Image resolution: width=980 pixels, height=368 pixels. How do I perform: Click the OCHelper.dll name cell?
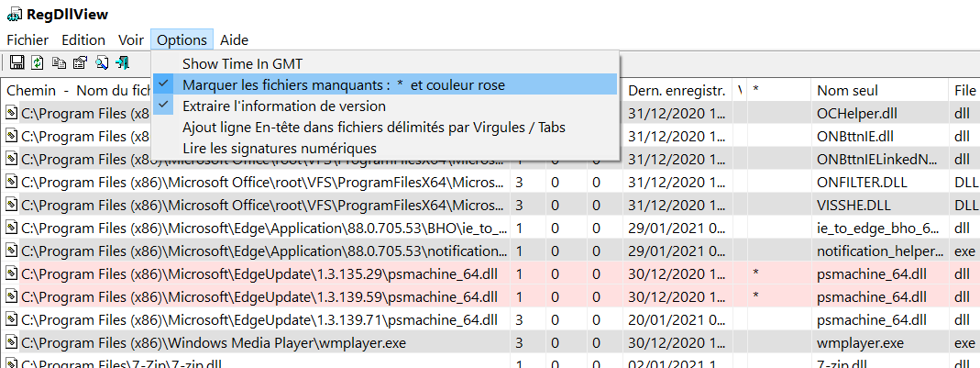855,114
